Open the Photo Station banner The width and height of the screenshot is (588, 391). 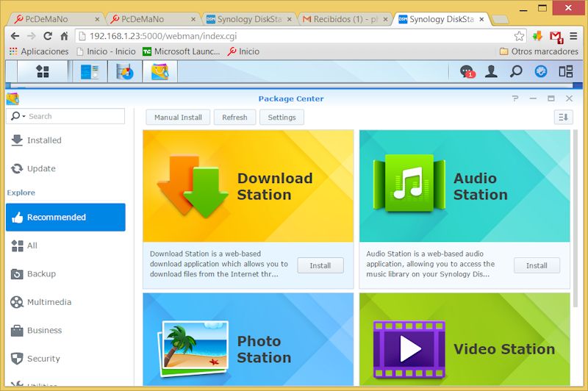[248, 340]
